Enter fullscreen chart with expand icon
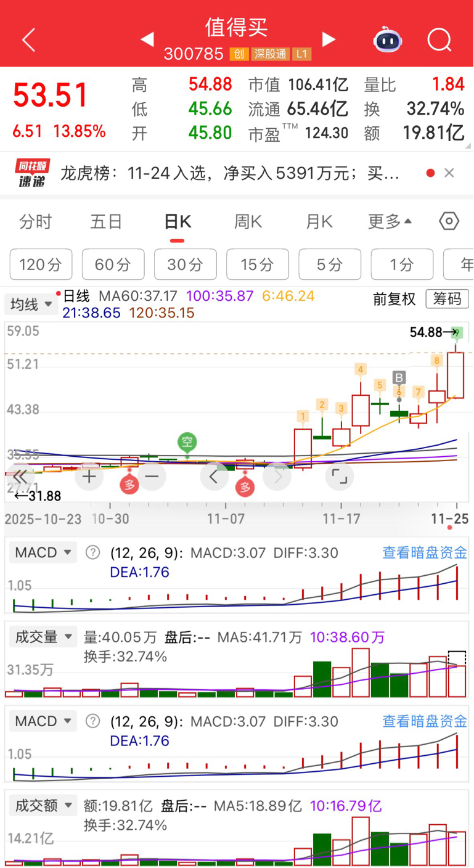 [x=340, y=476]
